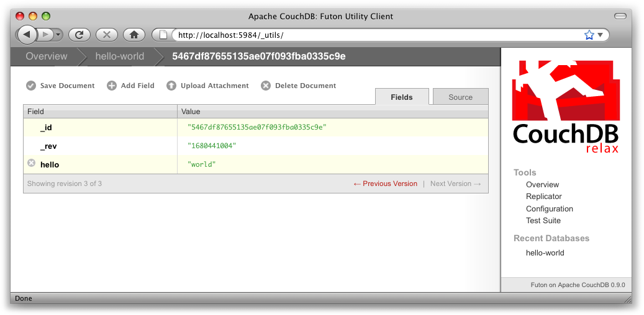This screenshot has height=315, width=644.
Task: Open the dropdown arrow in the address bar
Action: pos(601,35)
